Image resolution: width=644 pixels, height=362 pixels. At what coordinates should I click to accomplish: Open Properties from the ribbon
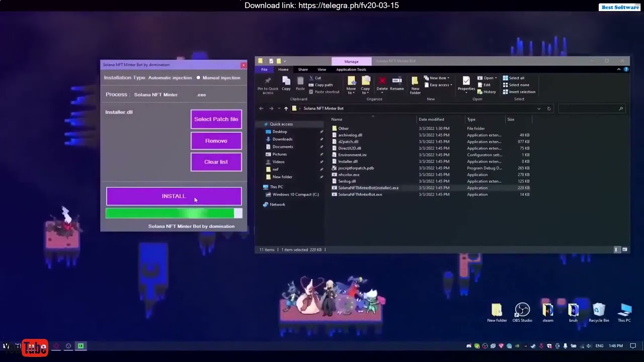pyautogui.click(x=466, y=85)
